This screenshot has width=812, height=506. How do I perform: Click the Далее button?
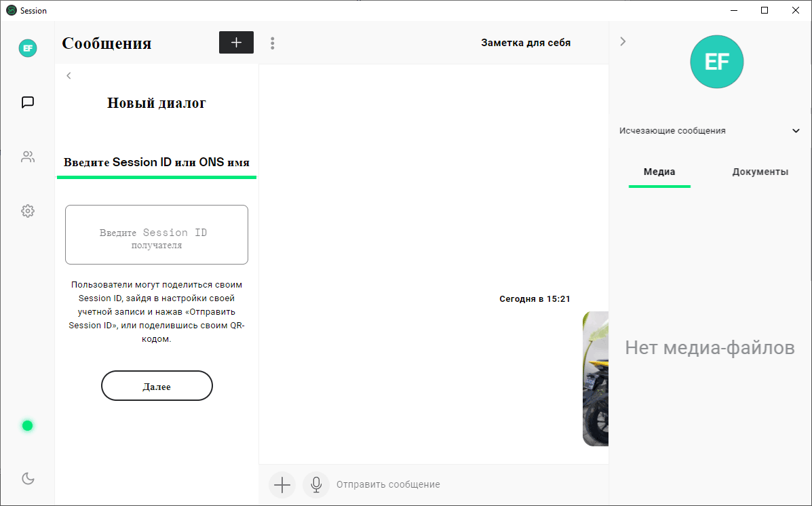coord(157,386)
